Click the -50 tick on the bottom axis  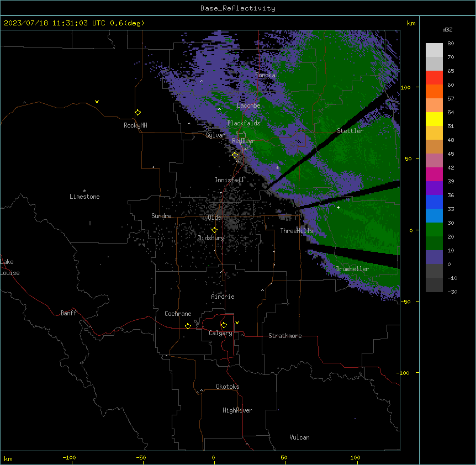141,458
